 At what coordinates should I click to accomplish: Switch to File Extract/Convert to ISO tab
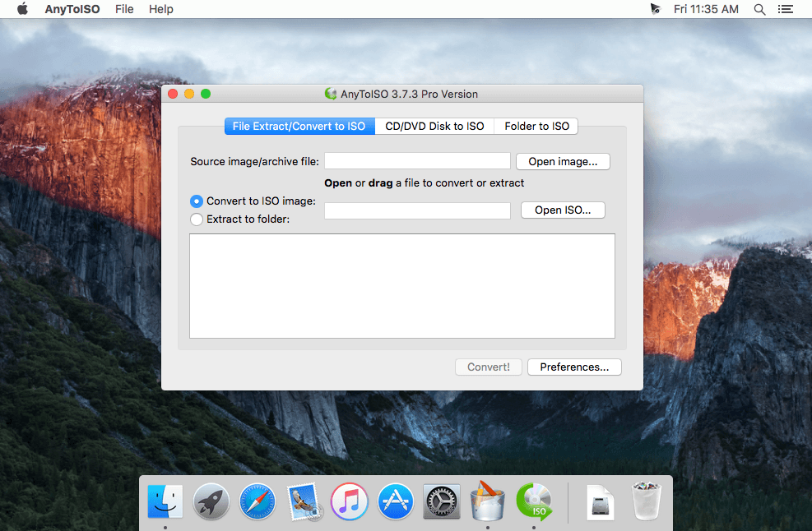299,127
